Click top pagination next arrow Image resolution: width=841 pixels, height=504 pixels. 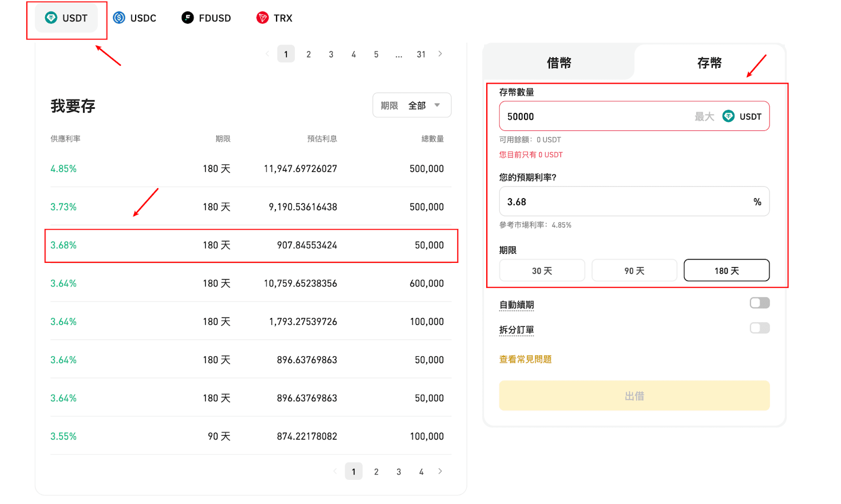pyautogui.click(x=440, y=54)
